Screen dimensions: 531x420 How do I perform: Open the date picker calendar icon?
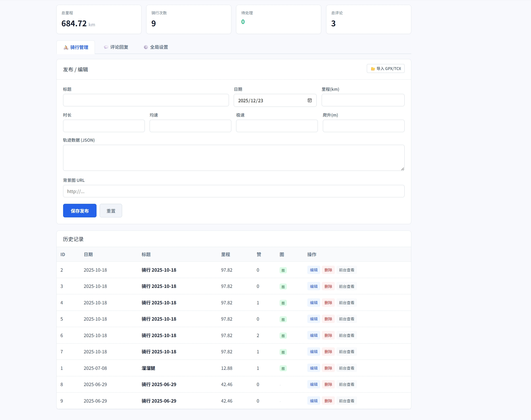pos(309,100)
